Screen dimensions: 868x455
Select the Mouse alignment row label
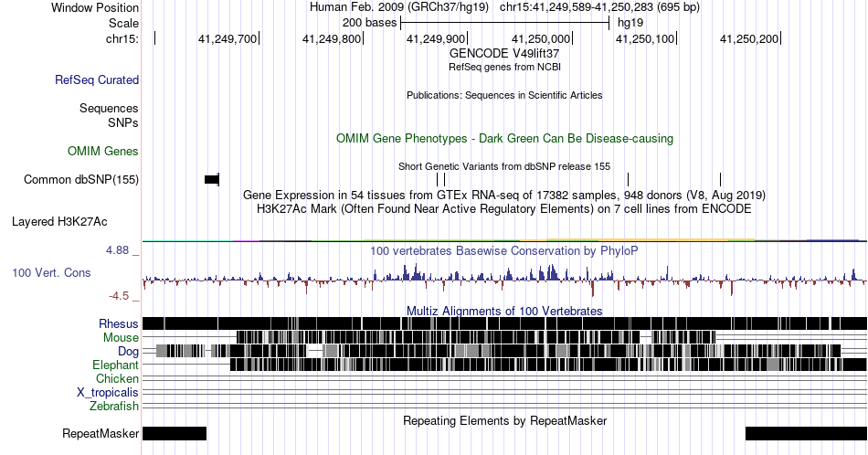tap(121, 337)
